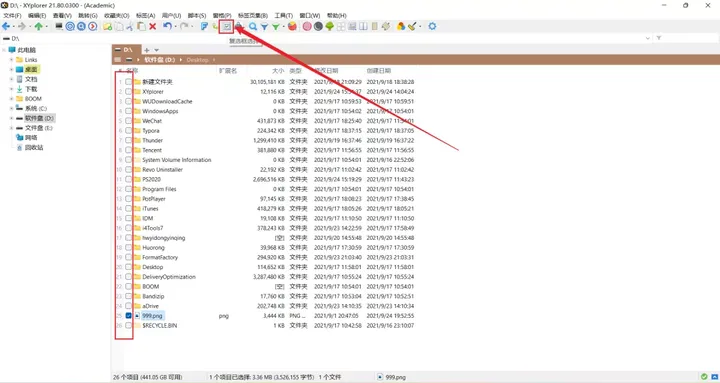This screenshot has height=383, width=720.
Task: Toggle the checkbox selection toolbar icon
Action: [226, 27]
